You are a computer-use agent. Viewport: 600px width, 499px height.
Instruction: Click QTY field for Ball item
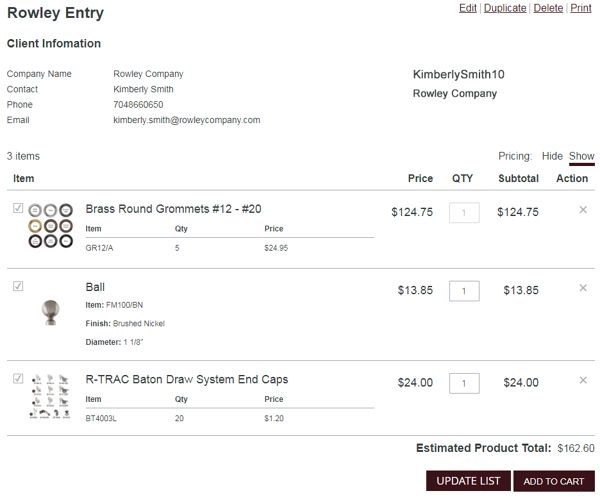464,291
